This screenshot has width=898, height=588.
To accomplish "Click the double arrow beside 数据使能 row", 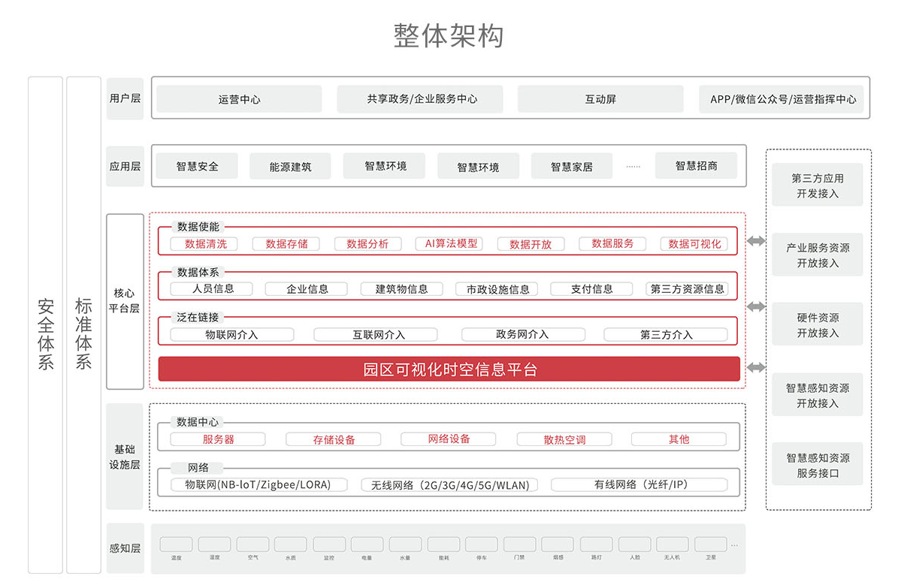I will click(756, 241).
